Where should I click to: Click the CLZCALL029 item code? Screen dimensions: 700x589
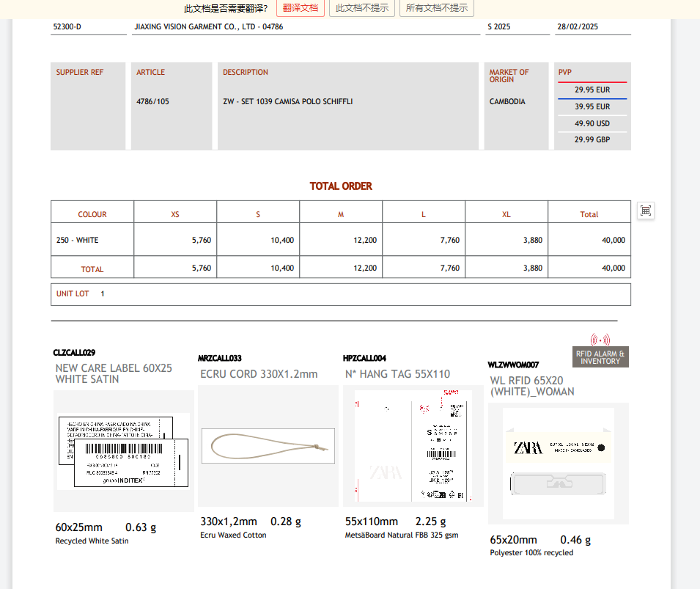[x=74, y=353]
